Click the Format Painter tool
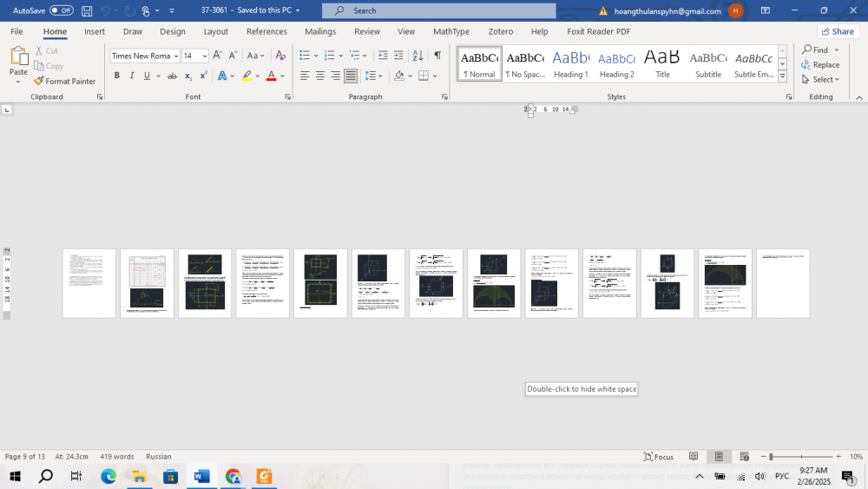Viewport: 868px width, 489px height. pos(65,81)
